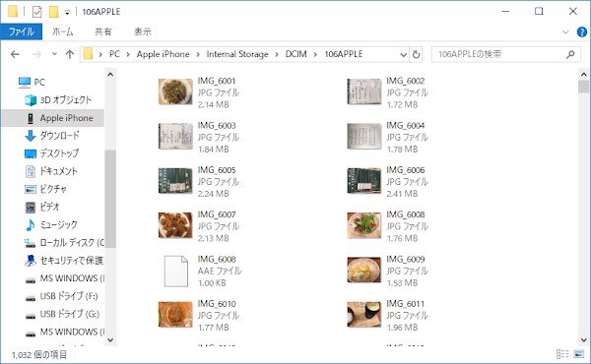Open the ファイル menu
Viewport: 591px width, 364px height.
pos(22,32)
